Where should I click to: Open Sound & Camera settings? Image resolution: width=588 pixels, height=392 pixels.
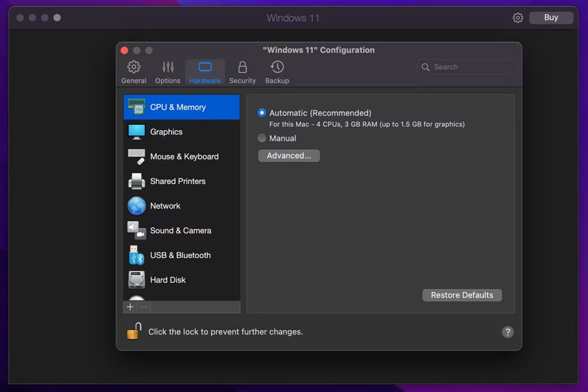tap(181, 231)
